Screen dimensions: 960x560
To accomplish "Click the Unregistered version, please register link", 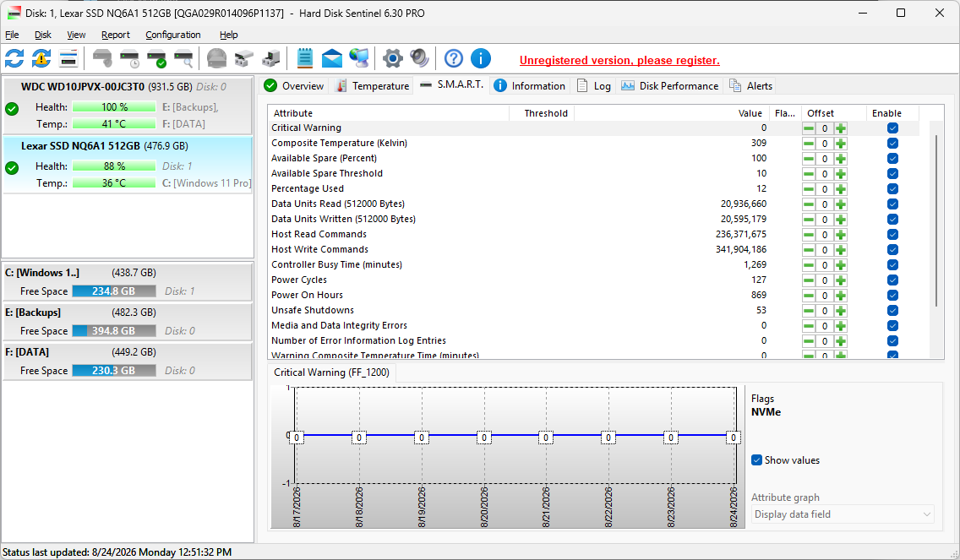I will click(x=619, y=60).
